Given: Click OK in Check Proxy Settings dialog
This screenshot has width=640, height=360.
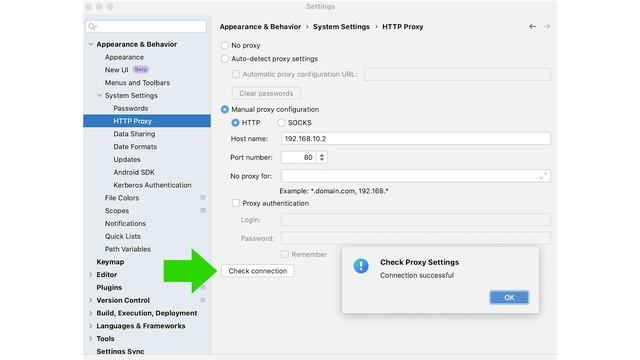Looking at the screenshot, I should tap(509, 298).
